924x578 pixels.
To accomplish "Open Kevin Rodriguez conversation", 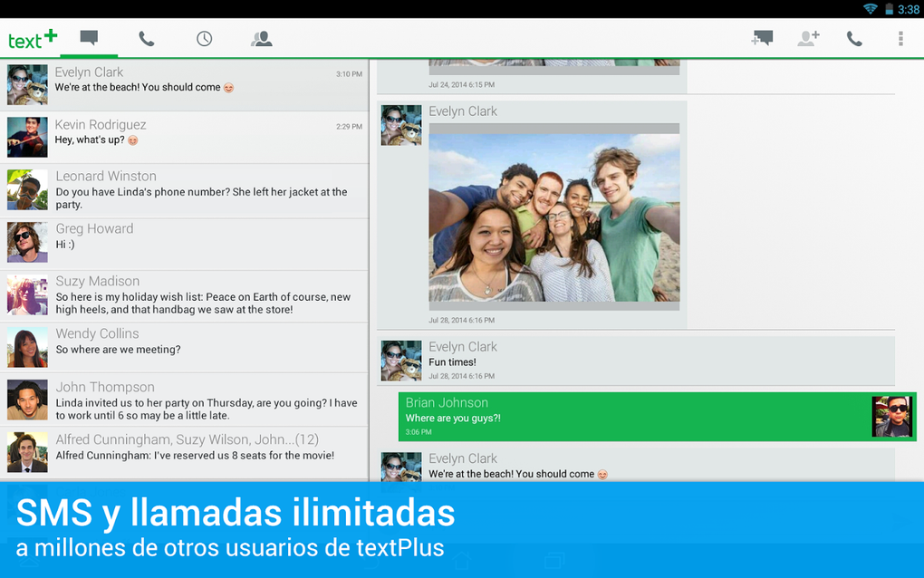I will [x=185, y=138].
